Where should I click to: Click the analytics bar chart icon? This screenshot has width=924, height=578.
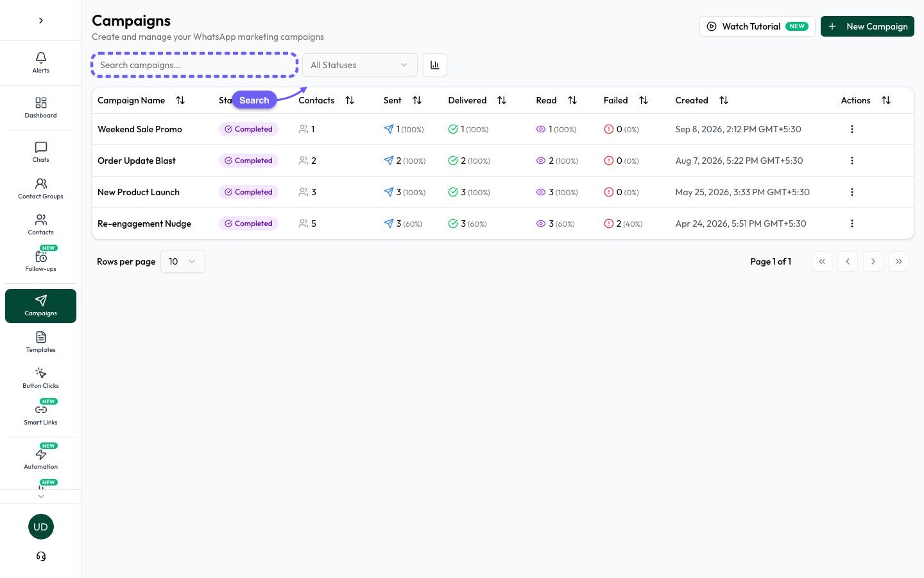click(435, 65)
